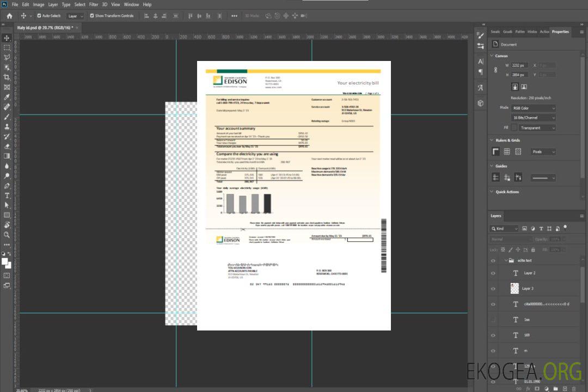The height and width of the screenshot is (392, 588).
Task: Toggle grid icon in Rulers & Grids
Action: click(507, 151)
